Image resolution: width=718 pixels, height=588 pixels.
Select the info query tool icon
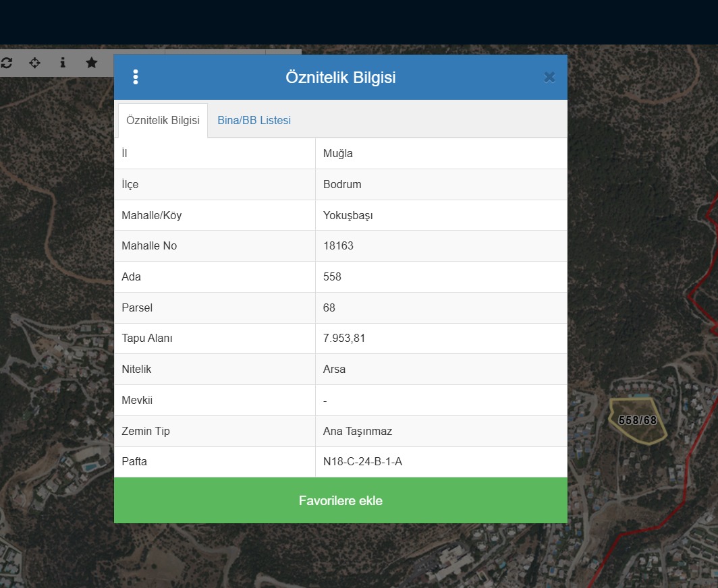click(63, 63)
